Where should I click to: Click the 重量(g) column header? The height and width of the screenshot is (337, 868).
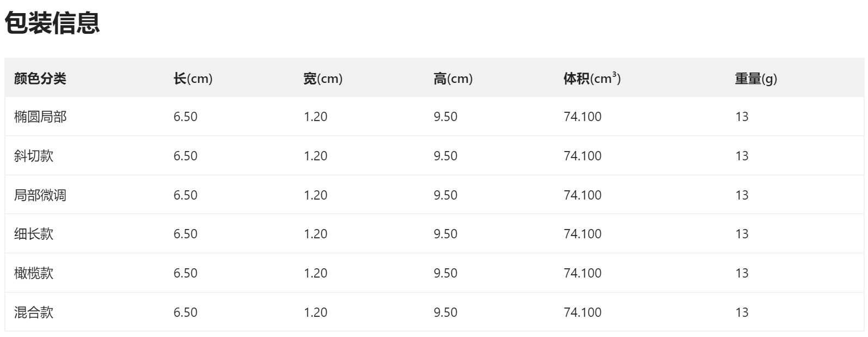click(756, 79)
